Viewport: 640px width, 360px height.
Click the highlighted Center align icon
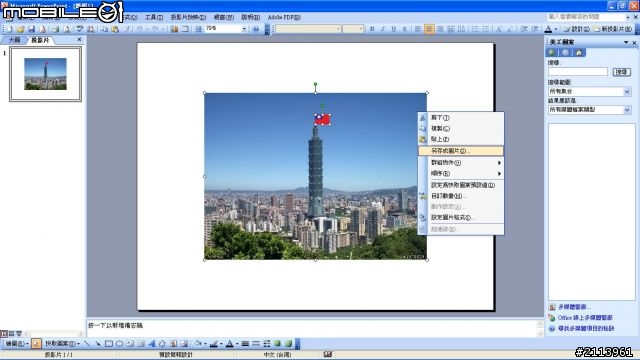pyautogui.click(x=429, y=29)
